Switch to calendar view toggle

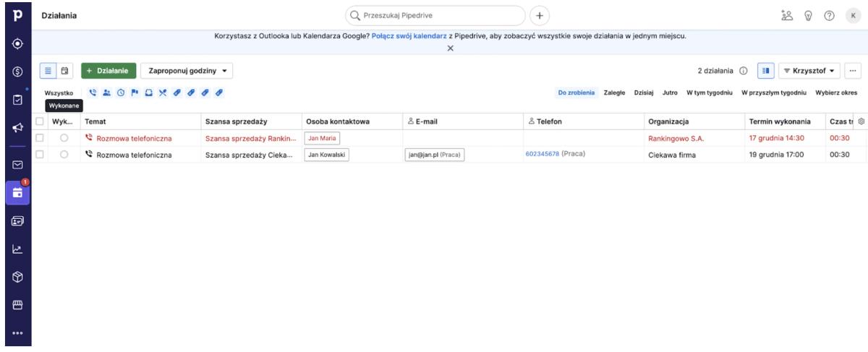coord(64,71)
